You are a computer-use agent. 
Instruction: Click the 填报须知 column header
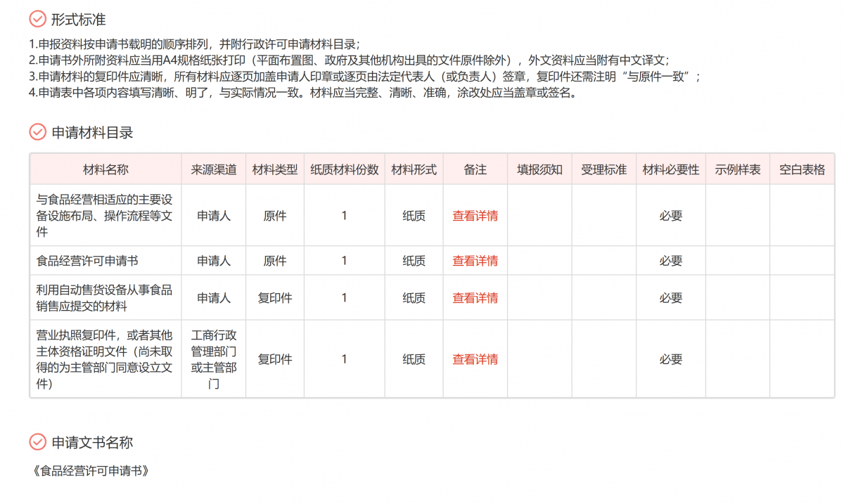pyautogui.click(x=539, y=169)
